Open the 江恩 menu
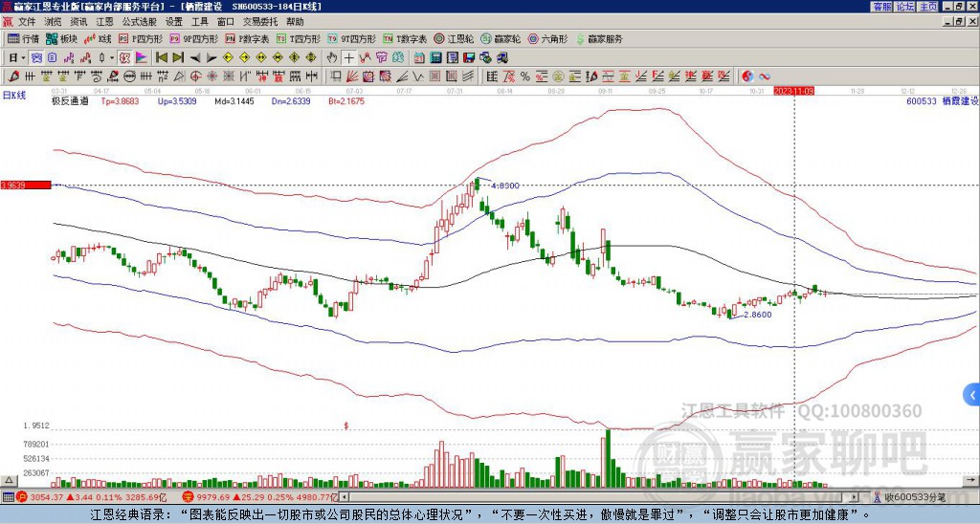The height and width of the screenshot is (524, 980). [x=104, y=22]
